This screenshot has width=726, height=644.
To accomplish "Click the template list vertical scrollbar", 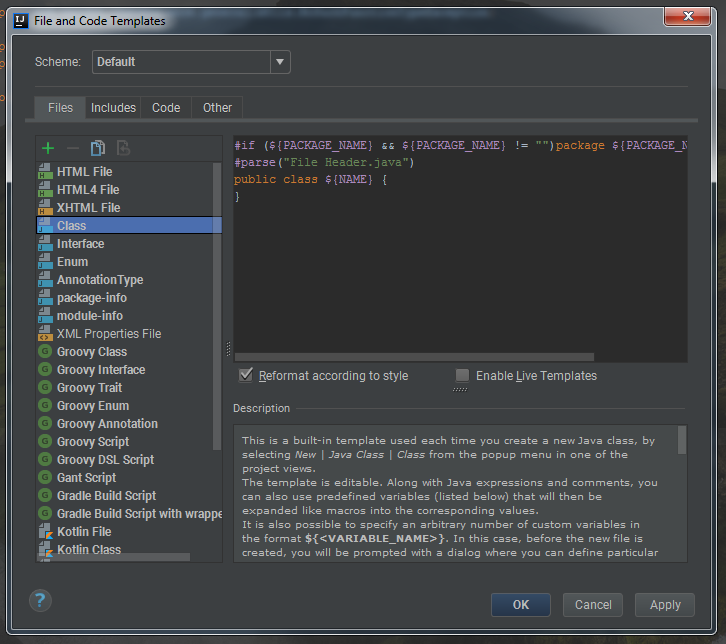I will [217, 306].
